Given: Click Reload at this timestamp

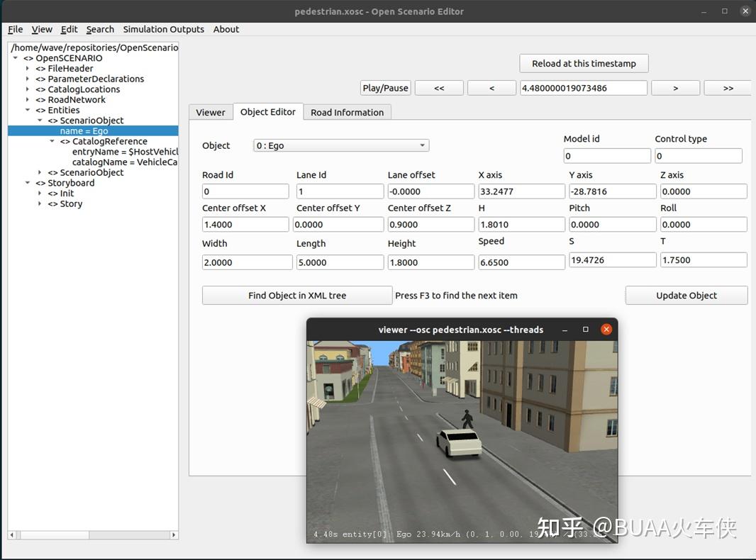Looking at the screenshot, I should 584,63.
